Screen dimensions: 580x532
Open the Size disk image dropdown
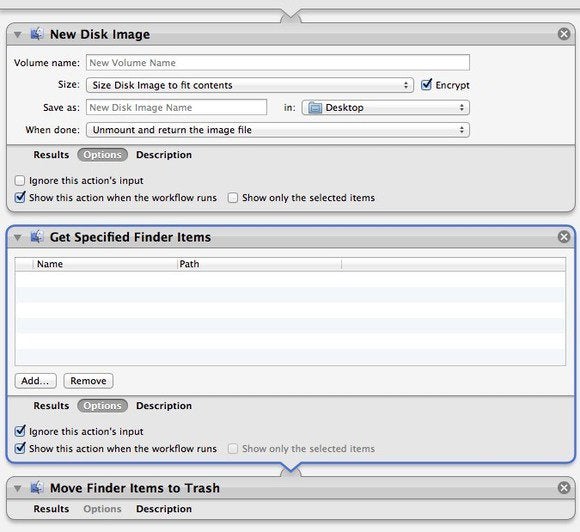click(x=250, y=85)
